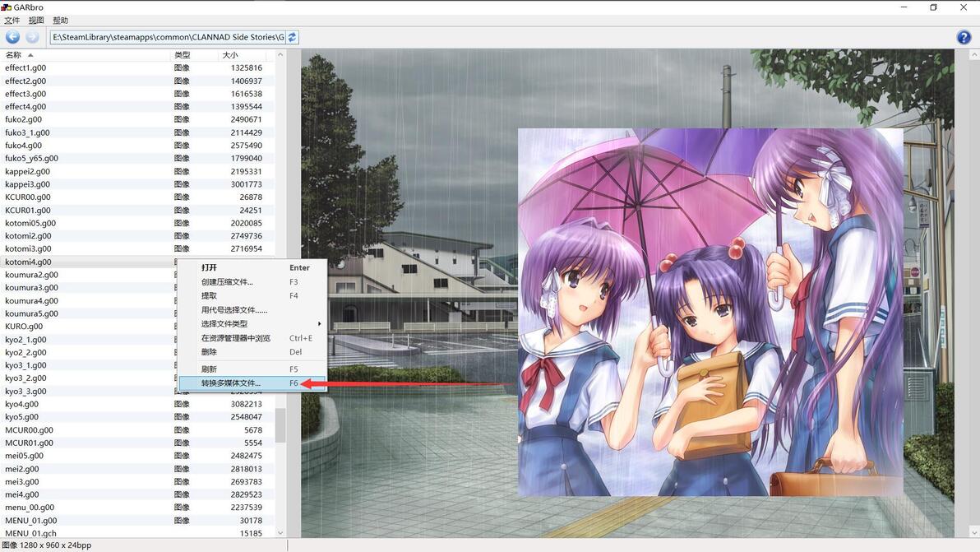Select file koumura2.g00
980x552 pixels.
point(32,275)
